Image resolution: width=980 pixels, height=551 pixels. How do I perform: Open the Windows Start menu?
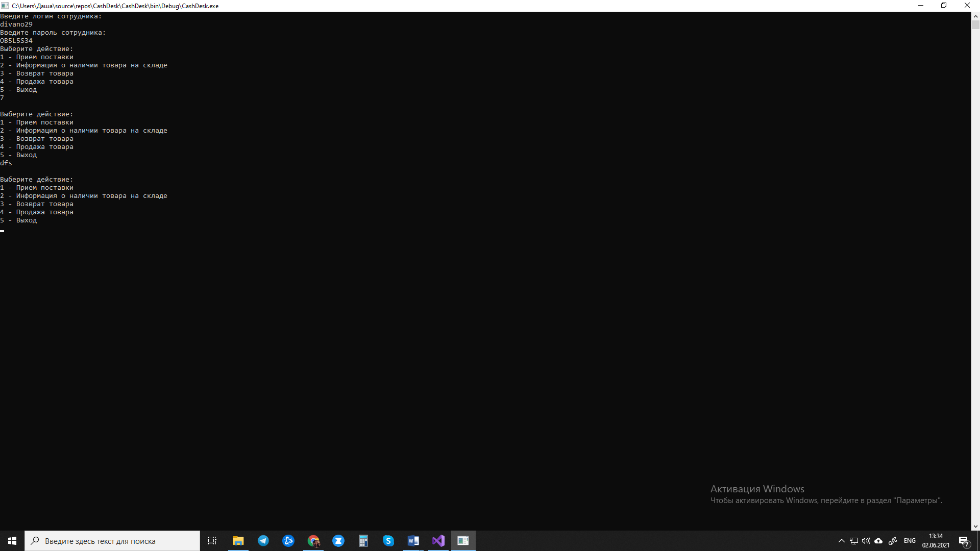click(x=12, y=541)
